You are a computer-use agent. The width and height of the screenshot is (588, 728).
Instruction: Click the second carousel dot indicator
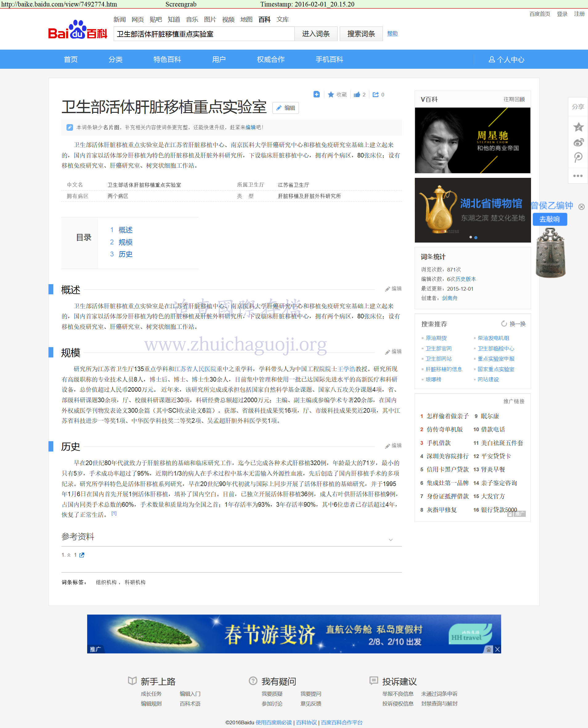(476, 238)
